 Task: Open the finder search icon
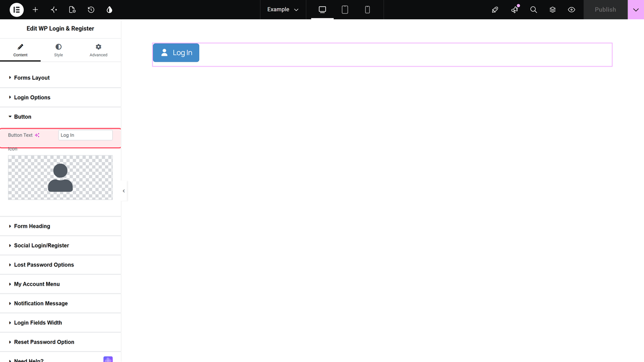533,10
